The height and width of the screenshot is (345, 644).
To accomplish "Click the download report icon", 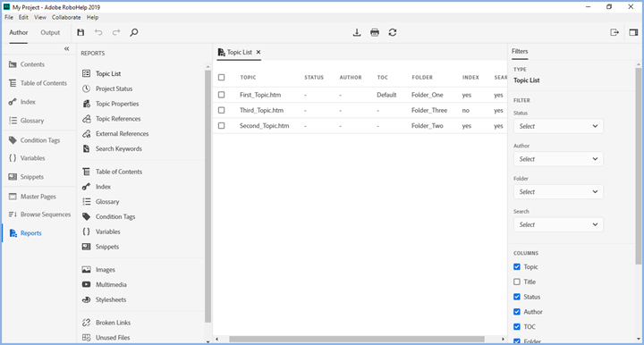I will click(x=357, y=32).
